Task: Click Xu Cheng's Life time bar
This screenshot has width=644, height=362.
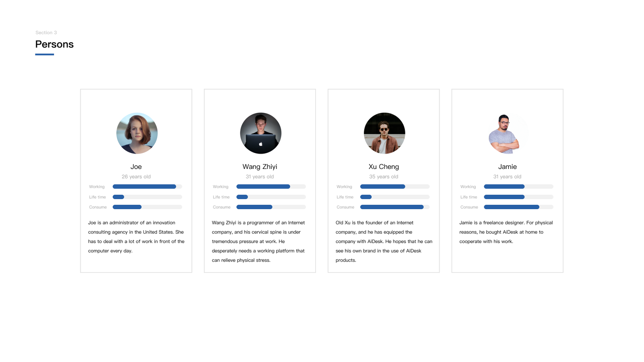Action: [x=395, y=197]
